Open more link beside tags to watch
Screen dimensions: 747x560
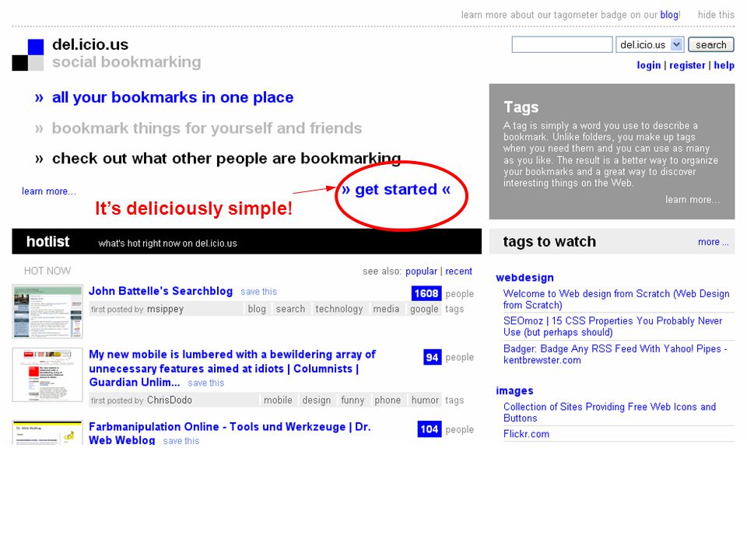coord(714,242)
